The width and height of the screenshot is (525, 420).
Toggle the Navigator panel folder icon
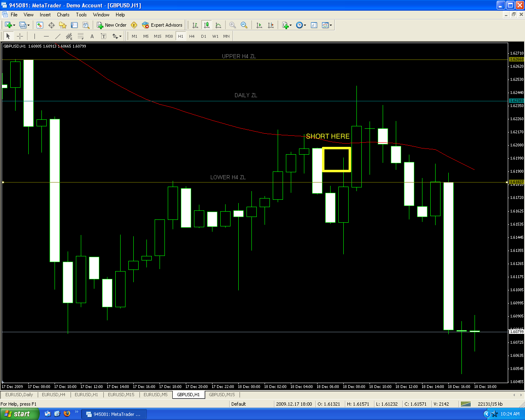(x=63, y=25)
